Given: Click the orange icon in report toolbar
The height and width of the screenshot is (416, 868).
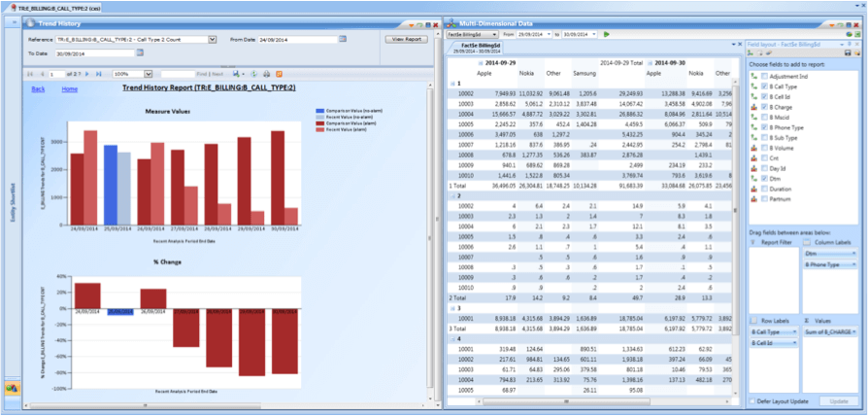Looking at the screenshot, I should point(279,74).
